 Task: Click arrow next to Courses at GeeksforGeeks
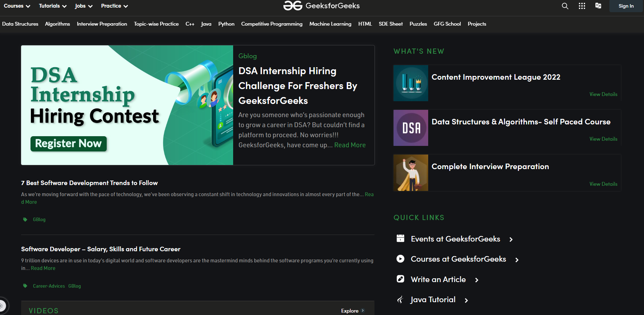click(517, 260)
